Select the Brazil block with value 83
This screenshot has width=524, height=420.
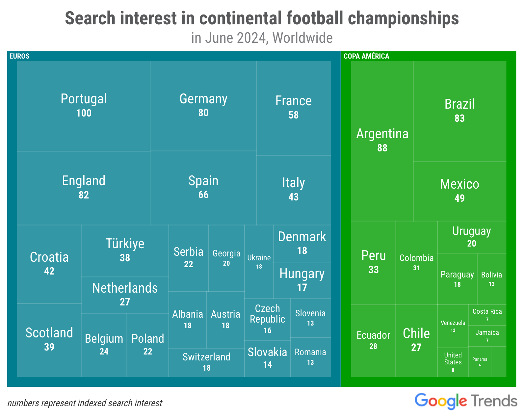(460, 111)
